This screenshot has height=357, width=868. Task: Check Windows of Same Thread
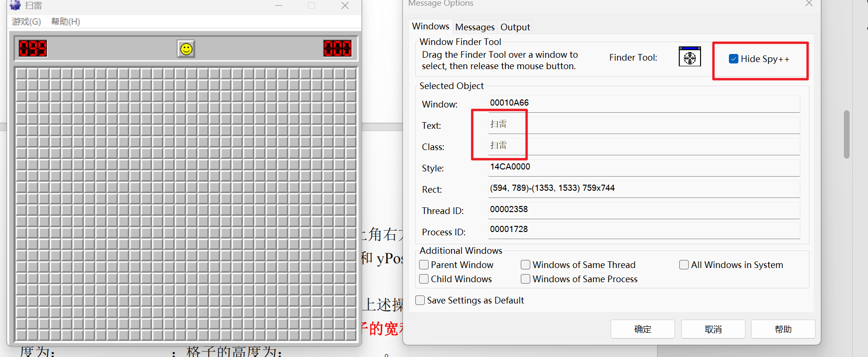click(x=526, y=265)
